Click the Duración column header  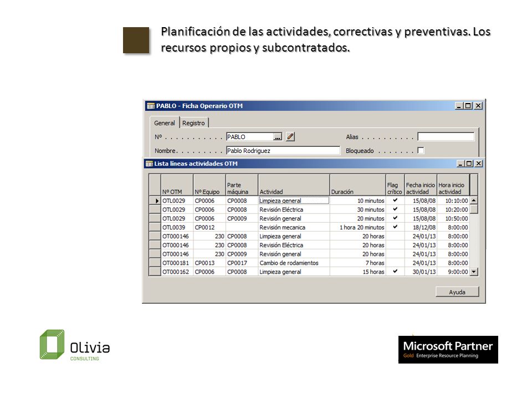click(x=357, y=185)
